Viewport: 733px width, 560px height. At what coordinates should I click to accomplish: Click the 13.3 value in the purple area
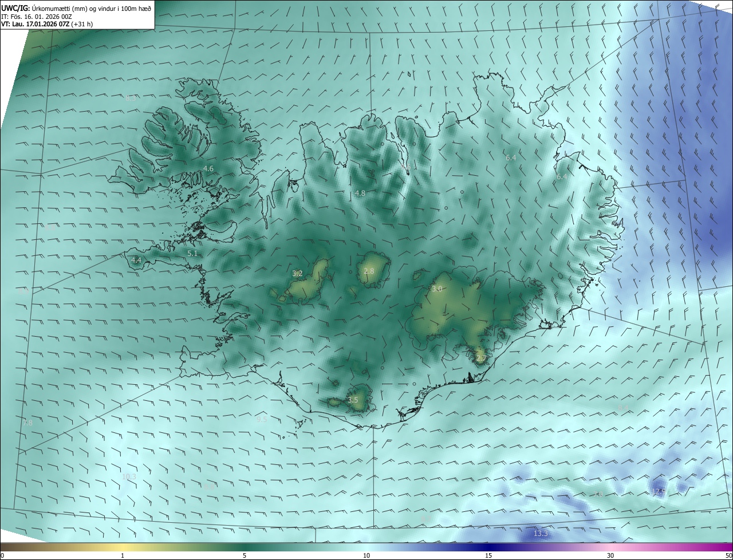(541, 534)
